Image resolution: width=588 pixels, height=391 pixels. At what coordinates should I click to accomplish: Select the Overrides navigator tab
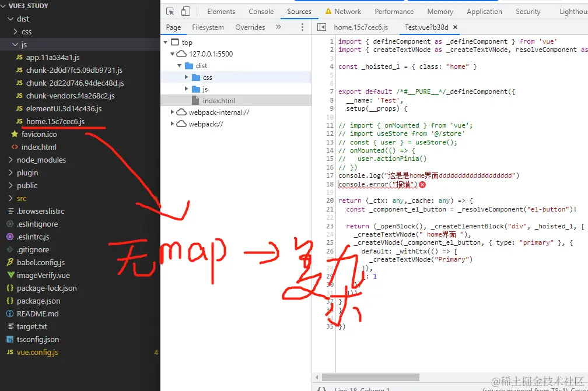coord(250,27)
